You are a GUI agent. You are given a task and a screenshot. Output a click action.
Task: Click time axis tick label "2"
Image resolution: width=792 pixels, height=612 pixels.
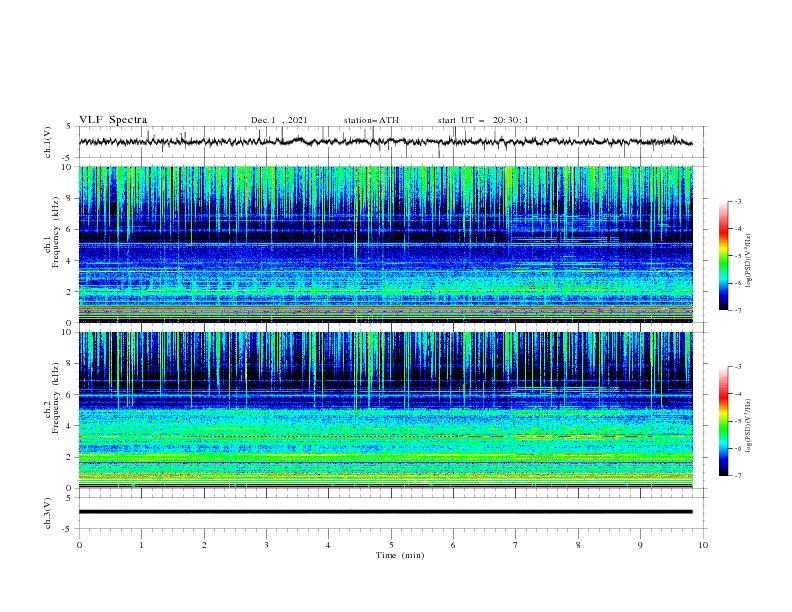coord(204,545)
